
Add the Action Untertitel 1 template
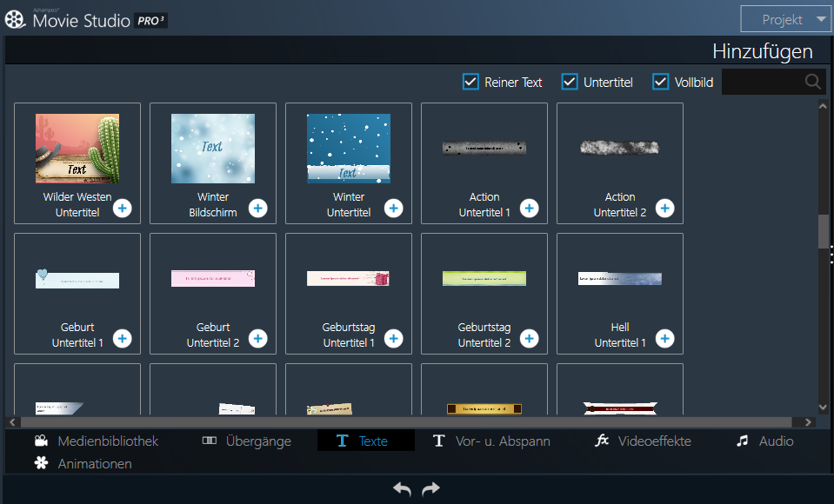530,209
